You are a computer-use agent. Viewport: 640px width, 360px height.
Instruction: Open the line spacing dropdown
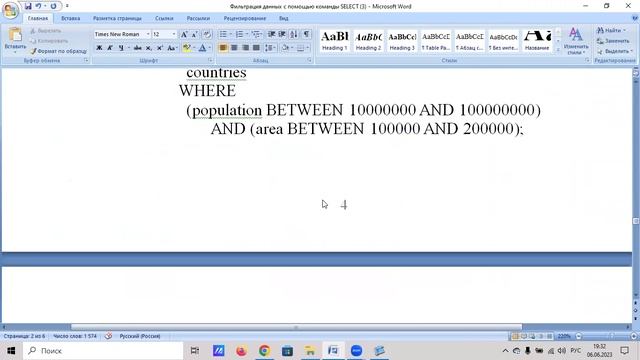coord(270,48)
